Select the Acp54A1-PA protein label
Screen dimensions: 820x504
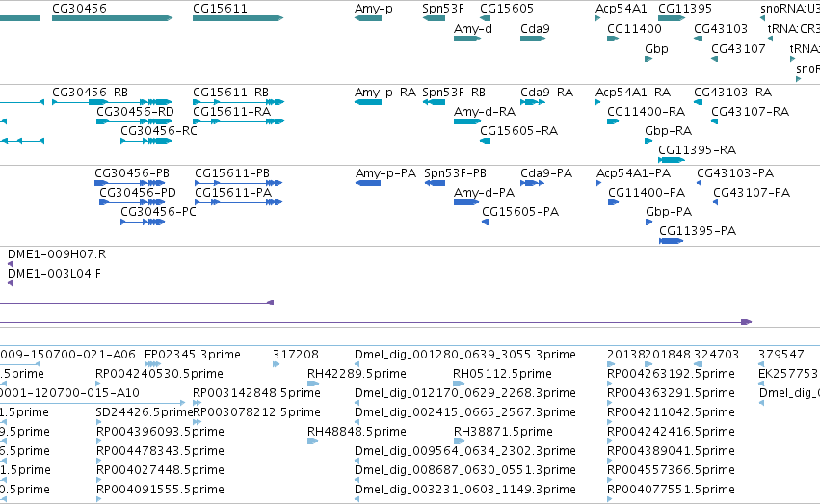[x=634, y=173]
